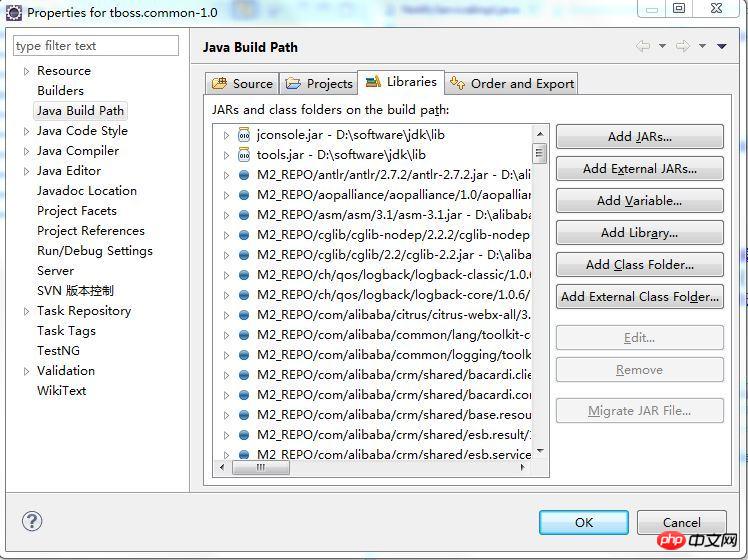The width and height of the screenshot is (748, 560).
Task: Click the asm-3.1.jar variable icon
Action: pyautogui.click(x=244, y=215)
